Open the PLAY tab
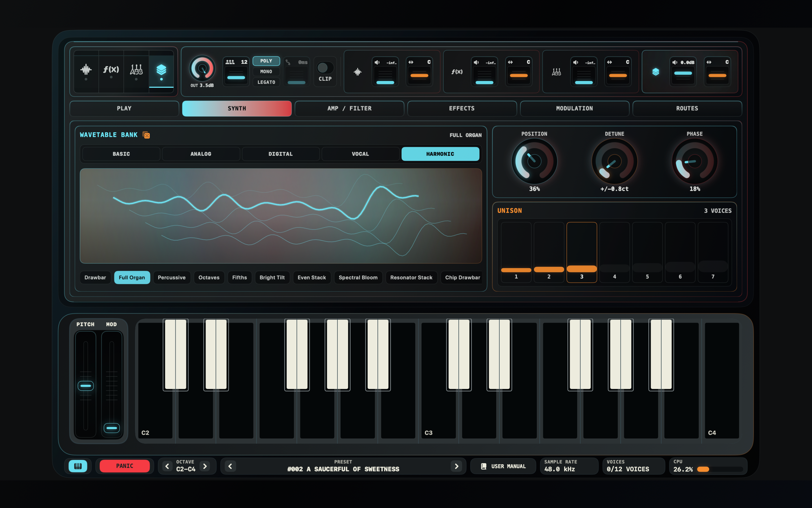The image size is (812, 508). (124, 109)
